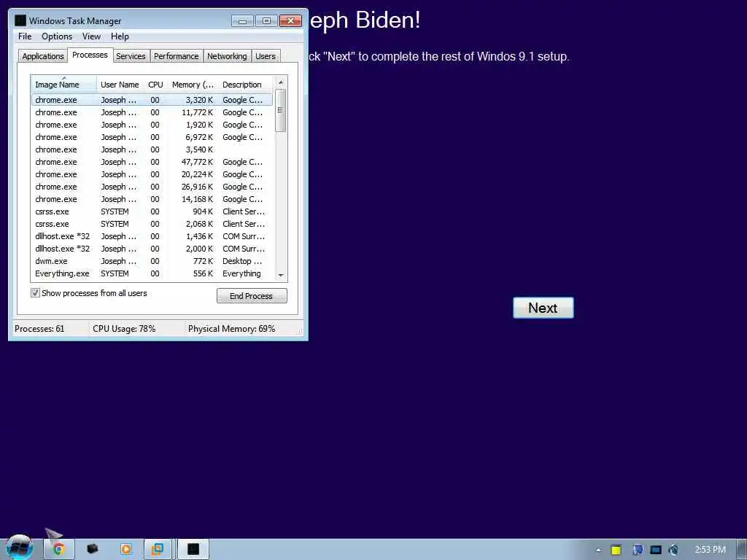Image resolution: width=747 pixels, height=560 pixels.
Task: Click the overlapping squares taskbar icon
Action: coord(158,549)
